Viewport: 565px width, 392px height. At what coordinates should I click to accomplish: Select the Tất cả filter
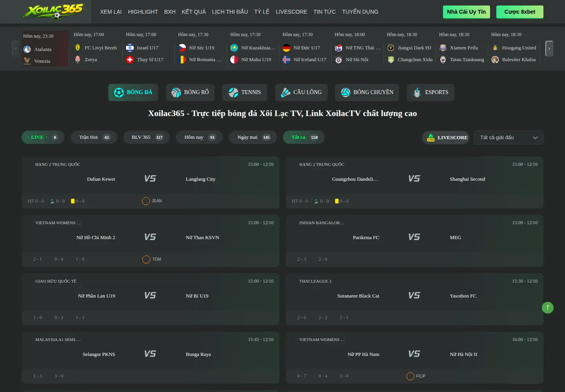pos(304,137)
